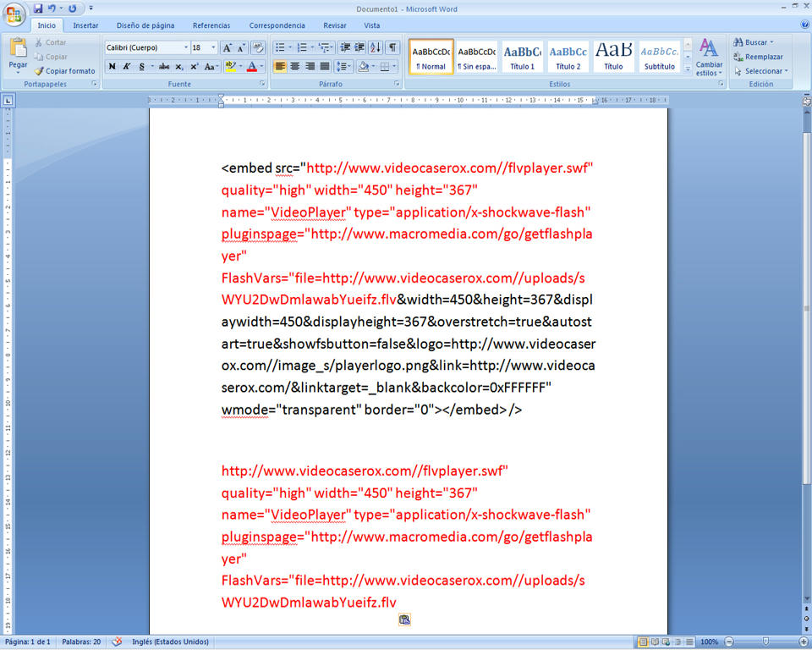812x650 pixels.
Task: Click the sort A-Z icon
Action: [376, 48]
